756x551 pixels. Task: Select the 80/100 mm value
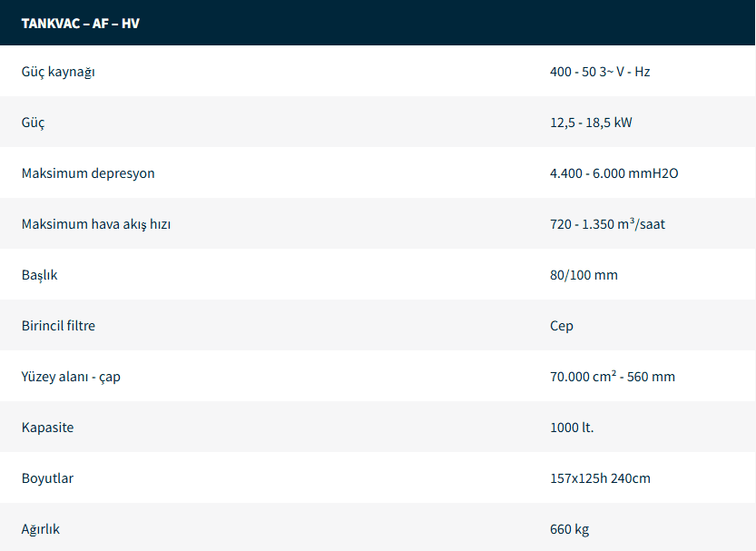(x=584, y=275)
